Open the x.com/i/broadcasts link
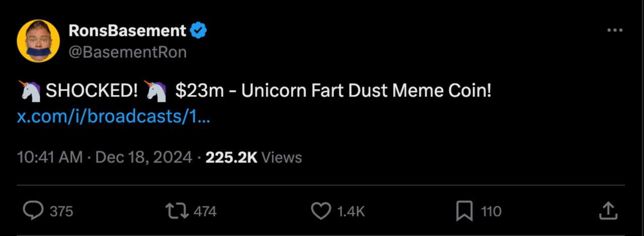The height and width of the screenshot is (236, 644). point(113,117)
